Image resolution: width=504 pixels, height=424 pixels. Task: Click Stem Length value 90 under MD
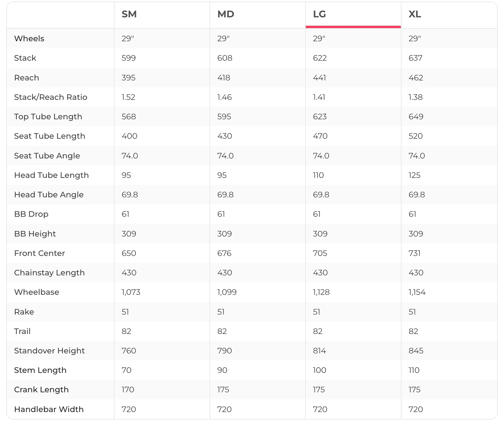pos(222,370)
